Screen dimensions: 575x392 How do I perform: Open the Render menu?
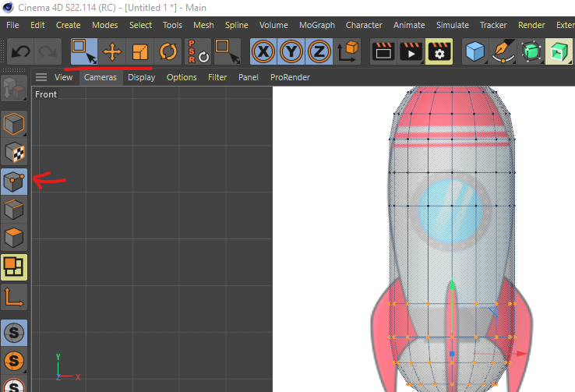(531, 25)
